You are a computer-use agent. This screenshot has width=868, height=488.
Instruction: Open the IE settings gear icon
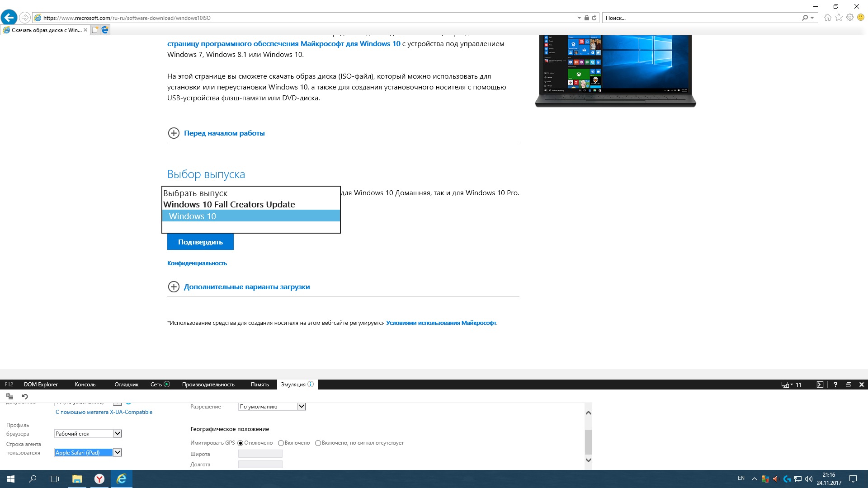[850, 18]
